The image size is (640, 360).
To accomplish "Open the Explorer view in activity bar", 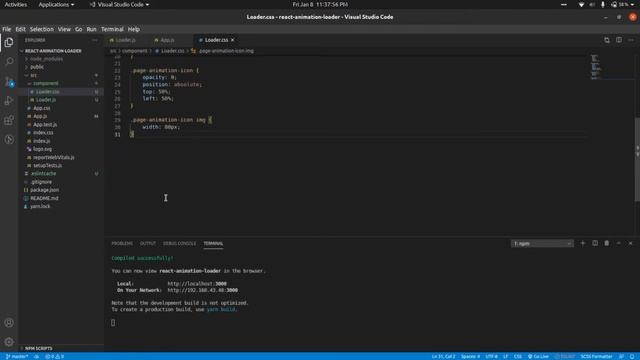I will coord(9,42).
